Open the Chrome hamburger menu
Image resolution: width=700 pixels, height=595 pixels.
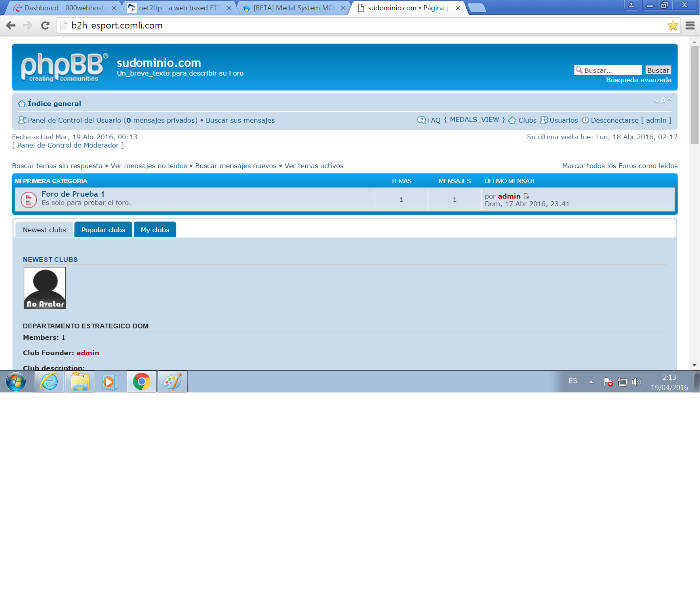690,26
